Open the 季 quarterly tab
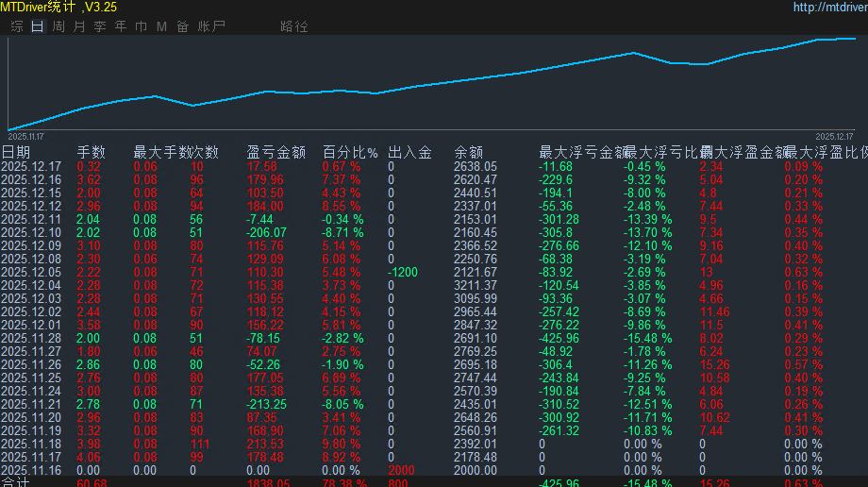The image size is (868, 487). tap(100, 26)
